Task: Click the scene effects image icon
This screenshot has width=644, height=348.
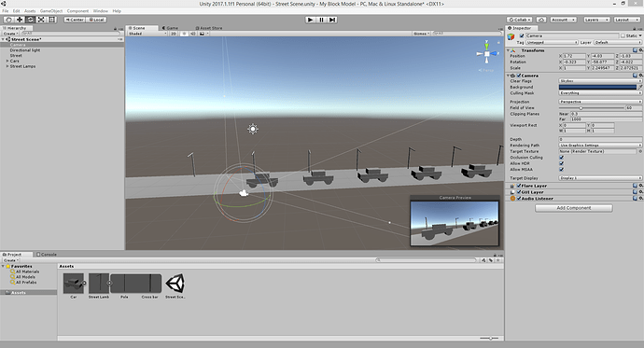Action: click(x=203, y=34)
